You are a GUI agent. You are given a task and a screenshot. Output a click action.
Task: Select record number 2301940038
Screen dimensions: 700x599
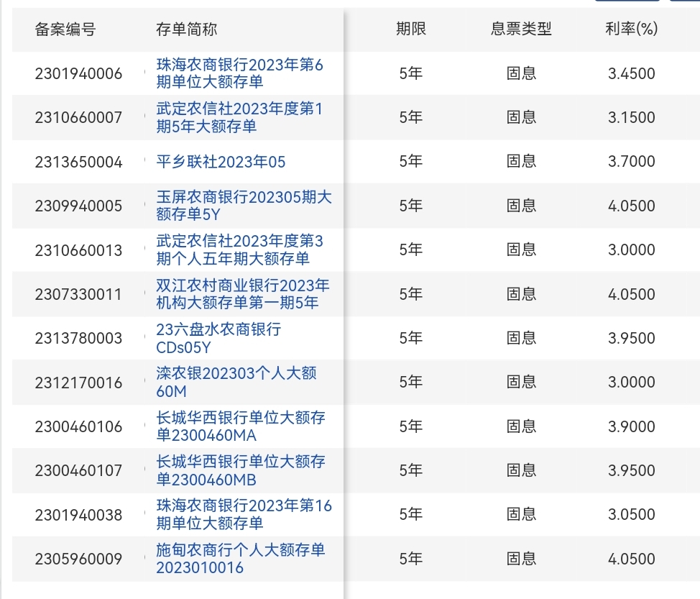point(78,515)
